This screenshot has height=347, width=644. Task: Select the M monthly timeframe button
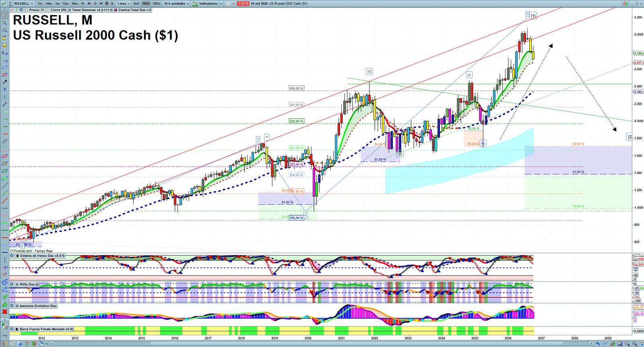pos(107,4)
